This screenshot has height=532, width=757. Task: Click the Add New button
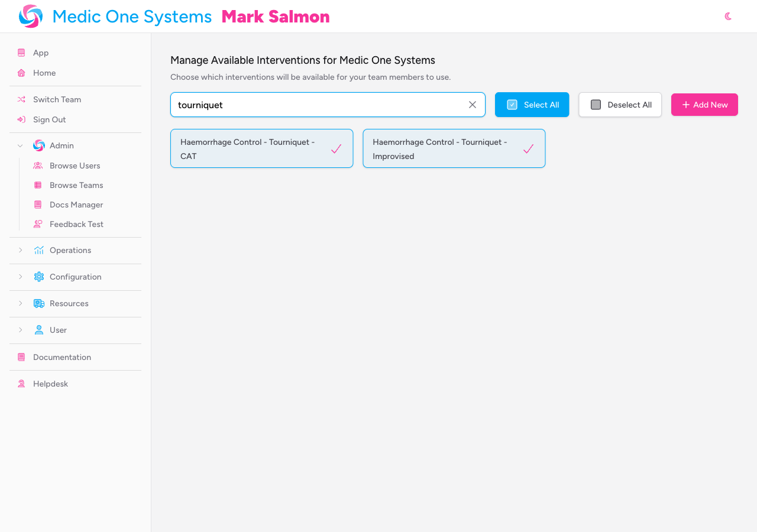(x=704, y=105)
